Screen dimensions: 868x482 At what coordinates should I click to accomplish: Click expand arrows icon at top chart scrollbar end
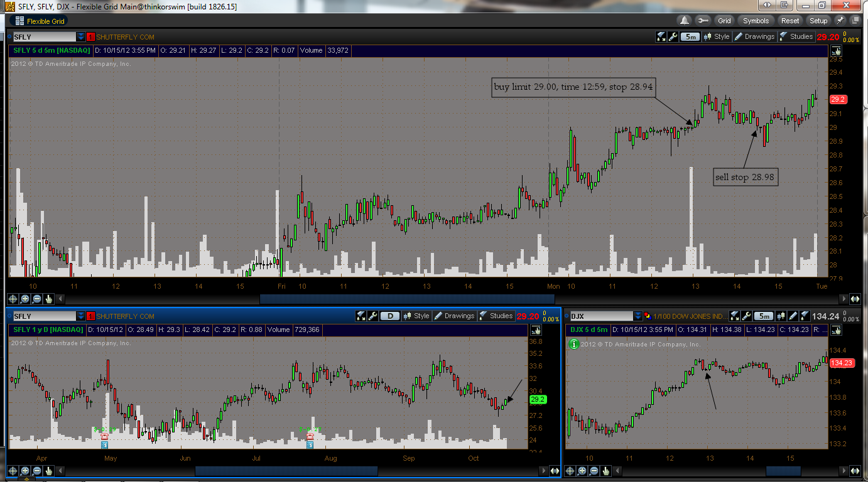[x=855, y=299]
